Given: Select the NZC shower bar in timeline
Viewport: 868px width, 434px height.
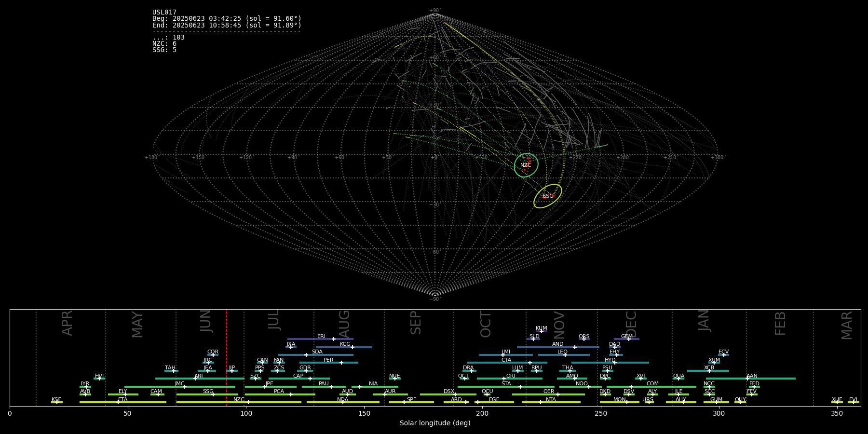Looking at the screenshot, I should 239,402.
